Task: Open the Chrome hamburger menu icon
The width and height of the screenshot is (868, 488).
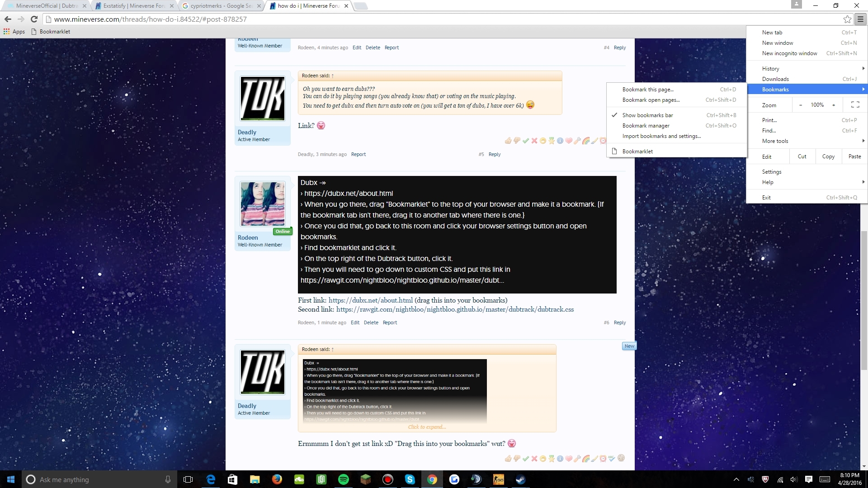Action: [860, 19]
